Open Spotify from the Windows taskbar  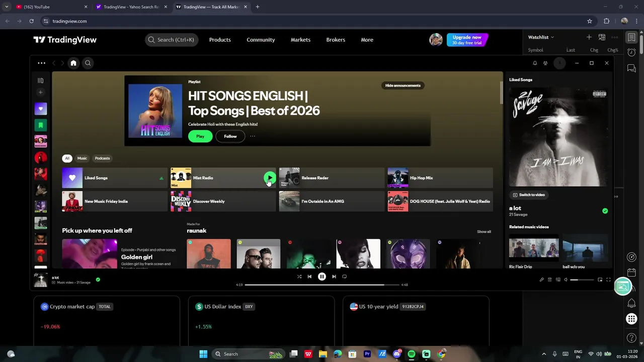412,354
